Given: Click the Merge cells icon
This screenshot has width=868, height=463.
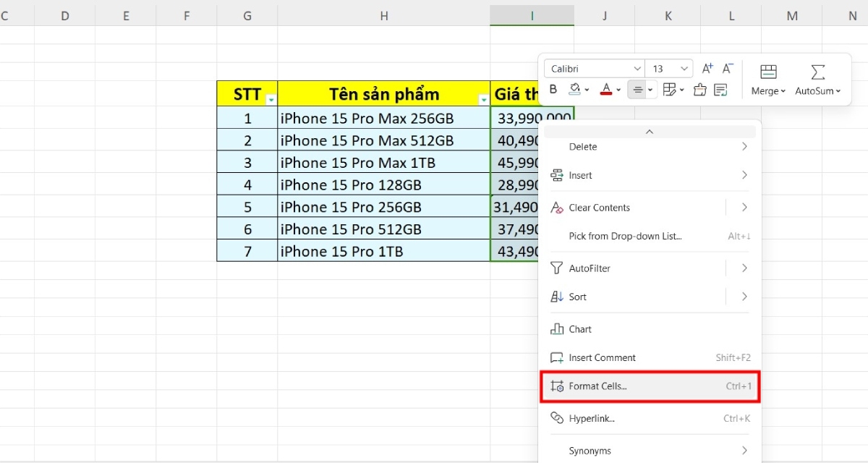Looking at the screenshot, I should [x=769, y=72].
